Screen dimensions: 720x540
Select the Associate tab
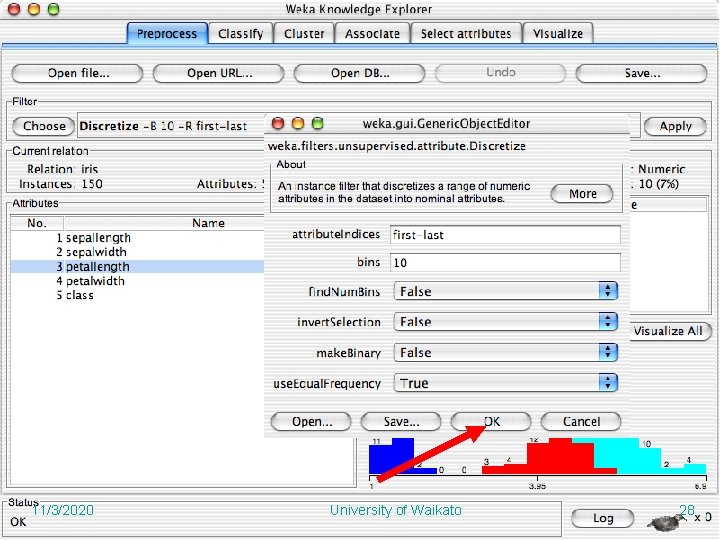tap(372, 34)
